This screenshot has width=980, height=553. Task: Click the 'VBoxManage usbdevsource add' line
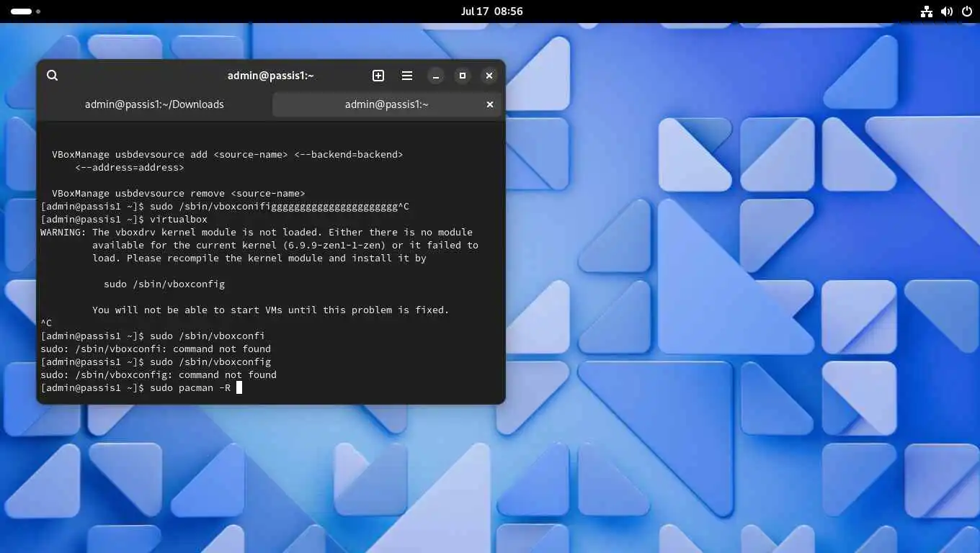pos(228,155)
